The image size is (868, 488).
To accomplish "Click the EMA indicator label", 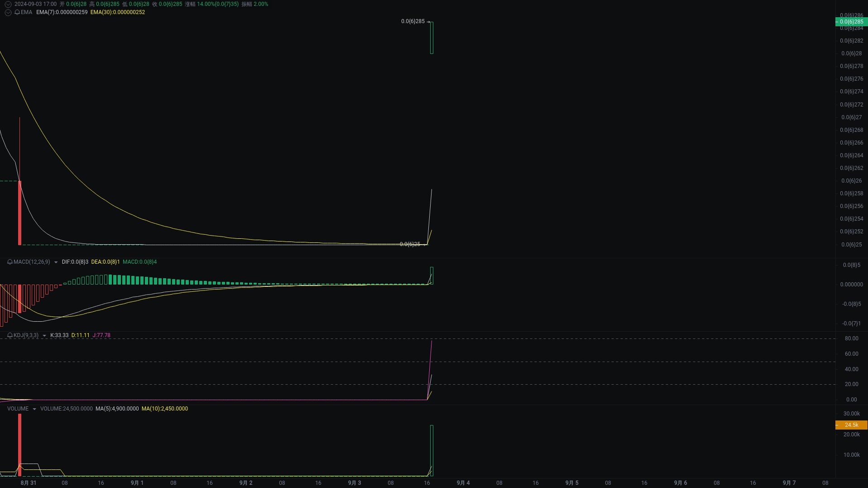I will point(26,12).
